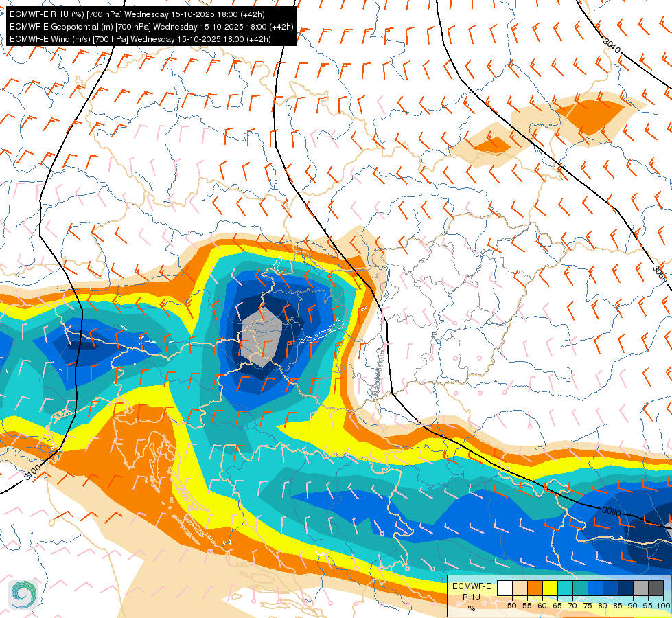Click the 100 tick value in legend

664,606
